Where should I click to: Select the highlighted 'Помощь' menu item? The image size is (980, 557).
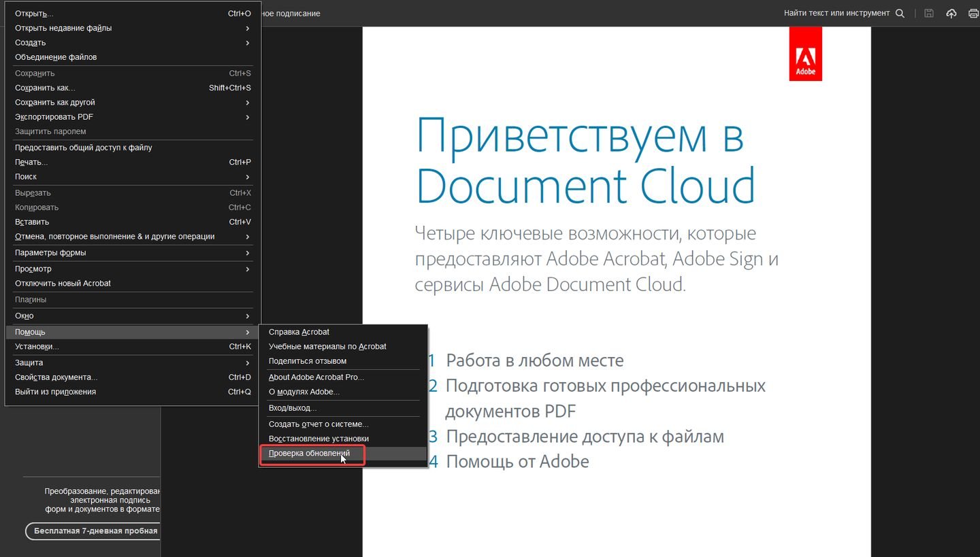[x=133, y=332]
